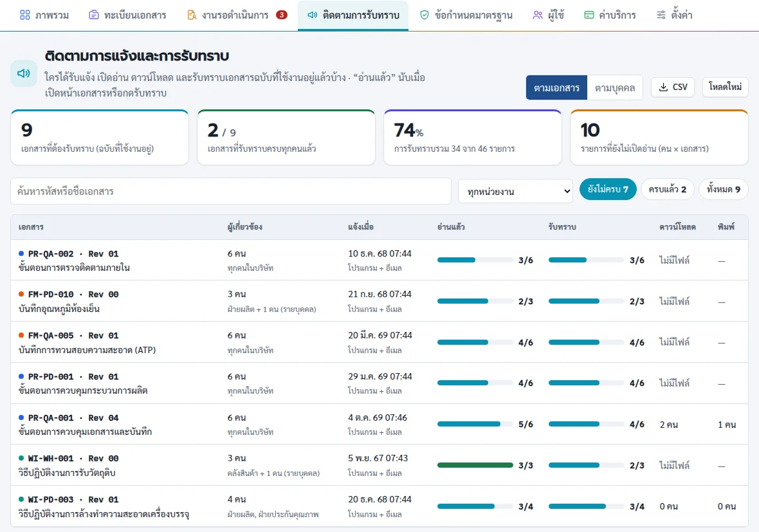The image size is (759, 532).
Task: Click the red 3 badge on งานรอดำเนินการ
Action: tap(281, 15)
